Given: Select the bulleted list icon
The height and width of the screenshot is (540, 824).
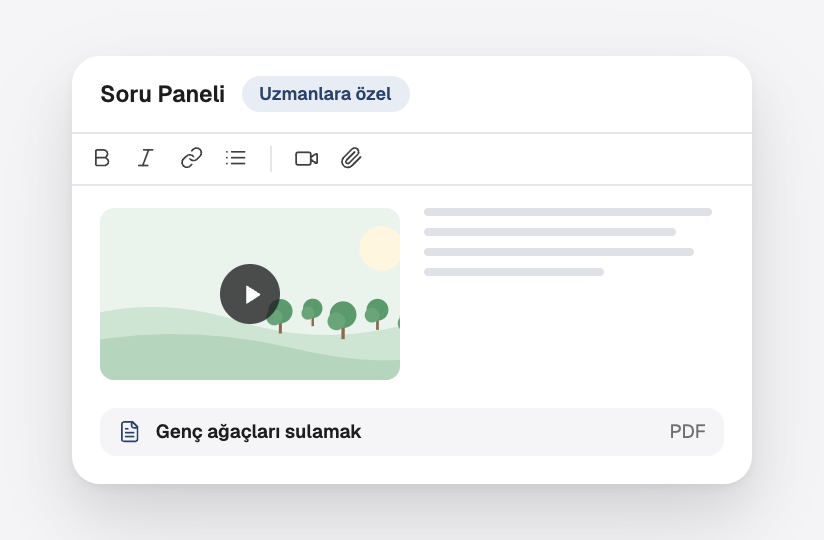Looking at the screenshot, I should coord(236,158).
